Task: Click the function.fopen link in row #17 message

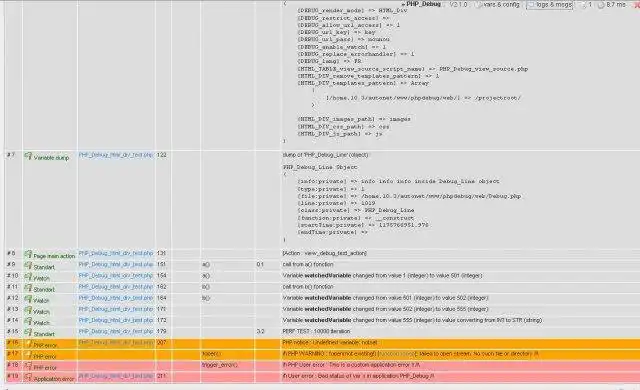Action: click(x=396, y=354)
